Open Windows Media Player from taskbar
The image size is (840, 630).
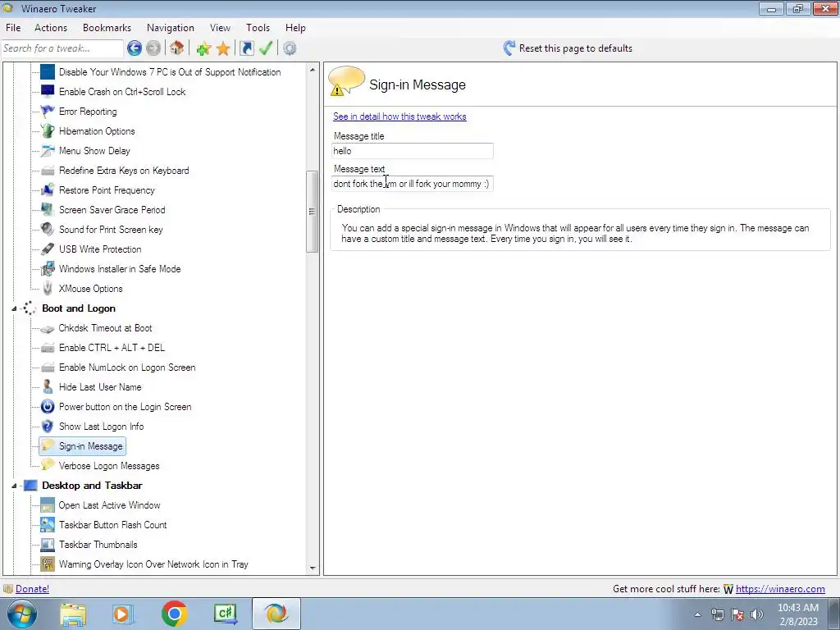click(123, 614)
